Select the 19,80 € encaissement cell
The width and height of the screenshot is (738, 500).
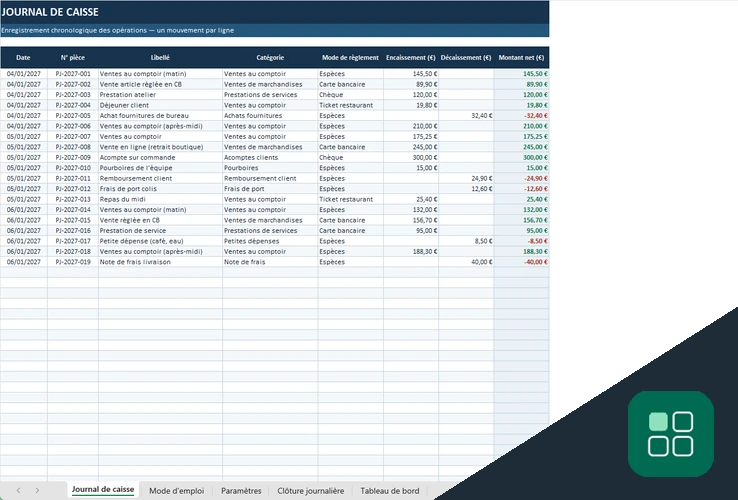pyautogui.click(x=411, y=105)
